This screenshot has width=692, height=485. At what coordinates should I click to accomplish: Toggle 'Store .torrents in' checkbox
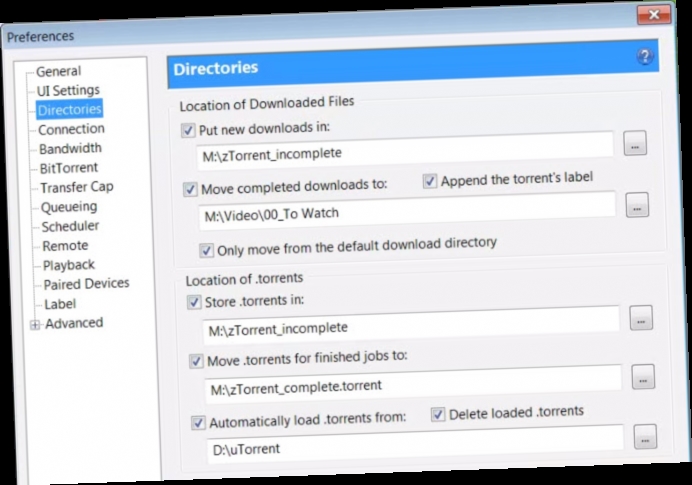(x=194, y=303)
